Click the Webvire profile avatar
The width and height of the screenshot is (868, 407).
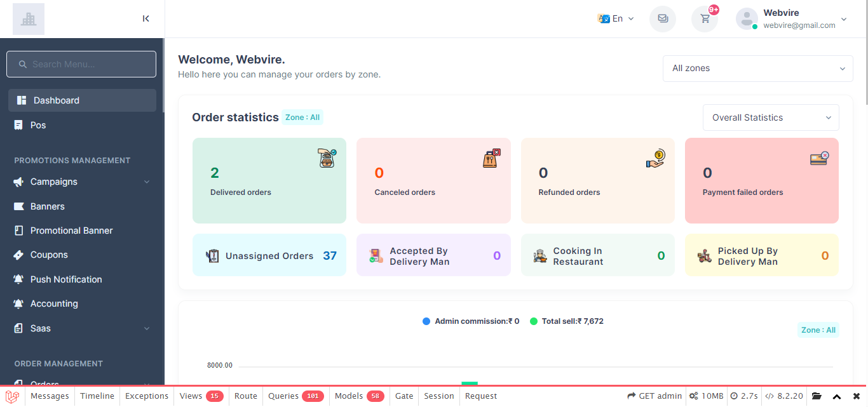[x=747, y=18]
